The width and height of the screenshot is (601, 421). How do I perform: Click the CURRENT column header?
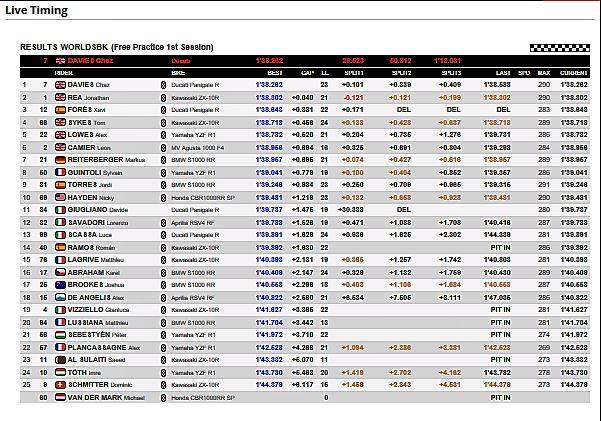pyautogui.click(x=573, y=73)
